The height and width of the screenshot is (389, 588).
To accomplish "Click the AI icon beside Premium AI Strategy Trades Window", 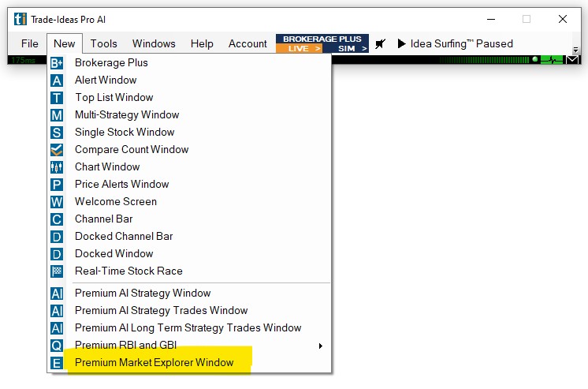I will (57, 311).
